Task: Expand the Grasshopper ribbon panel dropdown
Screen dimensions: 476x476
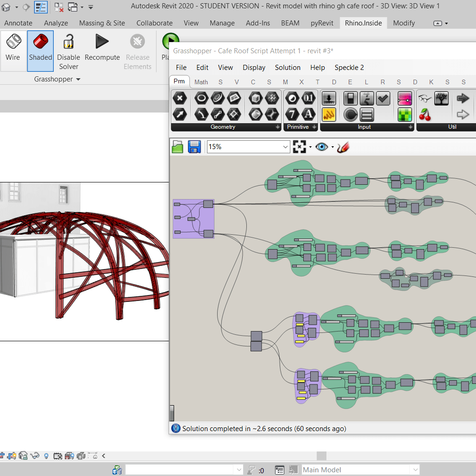Action: [x=78, y=79]
